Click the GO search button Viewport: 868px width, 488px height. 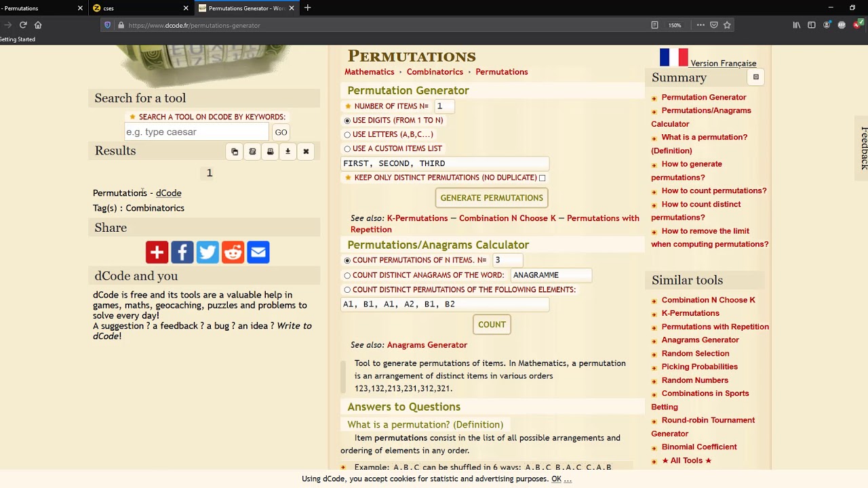click(x=281, y=132)
